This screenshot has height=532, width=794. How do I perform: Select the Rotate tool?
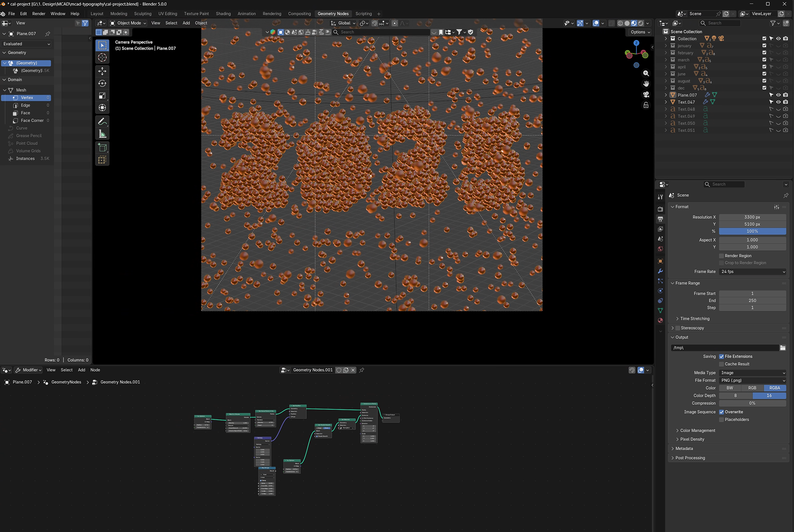coord(102,83)
